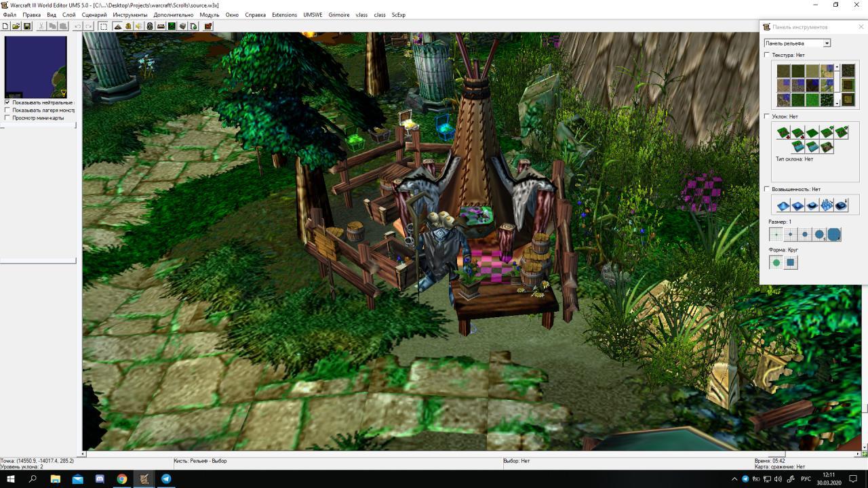Click the Open map folder icon
Image resolution: width=868 pixels, height=488 pixels.
point(16,26)
